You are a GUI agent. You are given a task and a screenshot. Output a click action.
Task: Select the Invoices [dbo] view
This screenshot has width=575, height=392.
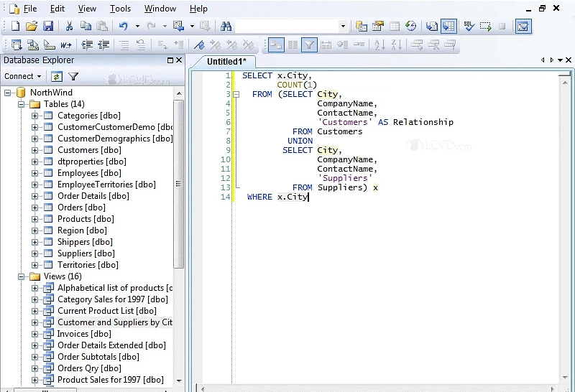tap(84, 334)
